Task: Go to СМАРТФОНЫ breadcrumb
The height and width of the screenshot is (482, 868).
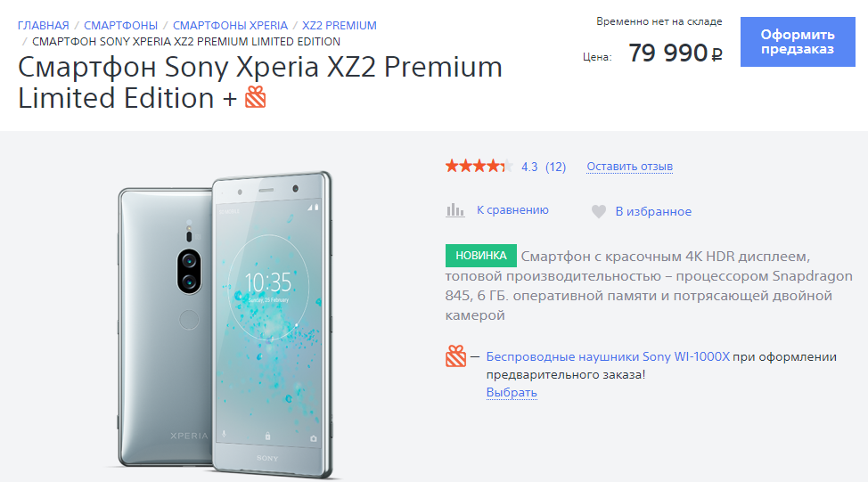Action: coord(120,25)
